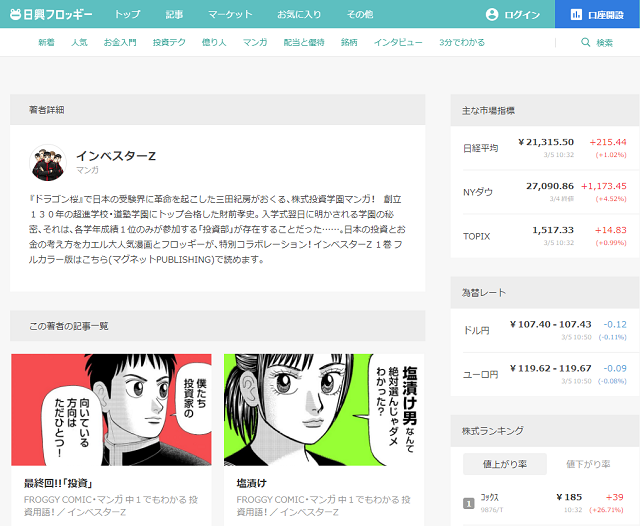Viewport: 640px width, 526px height.
Task: Click the マンガ tag under author name
Action: [x=87, y=170]
